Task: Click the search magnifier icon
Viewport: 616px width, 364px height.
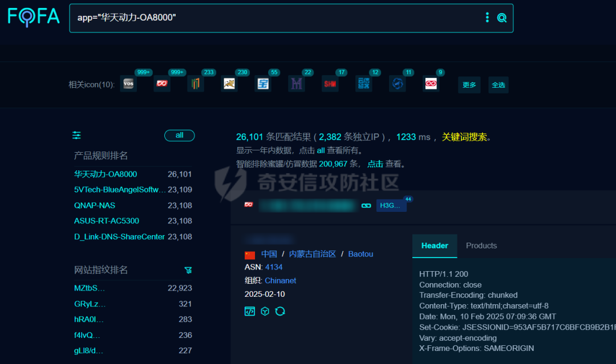Action: click(x=502, y=18)
